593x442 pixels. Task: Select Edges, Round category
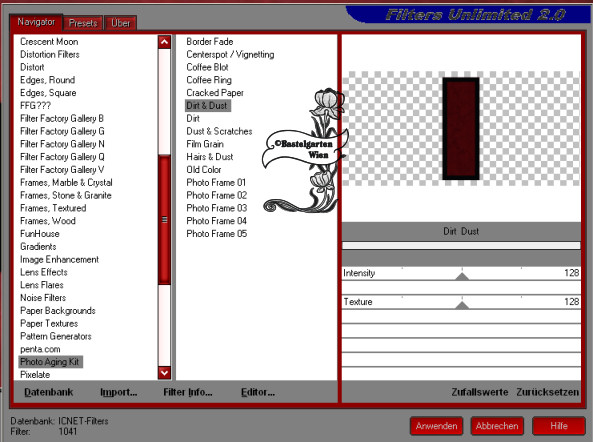tap(47, 80)
